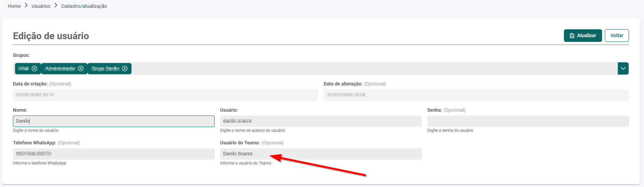Click the Usuário do Teams field
The height and width of the screenshot is (187, 644).
point(320,154)
